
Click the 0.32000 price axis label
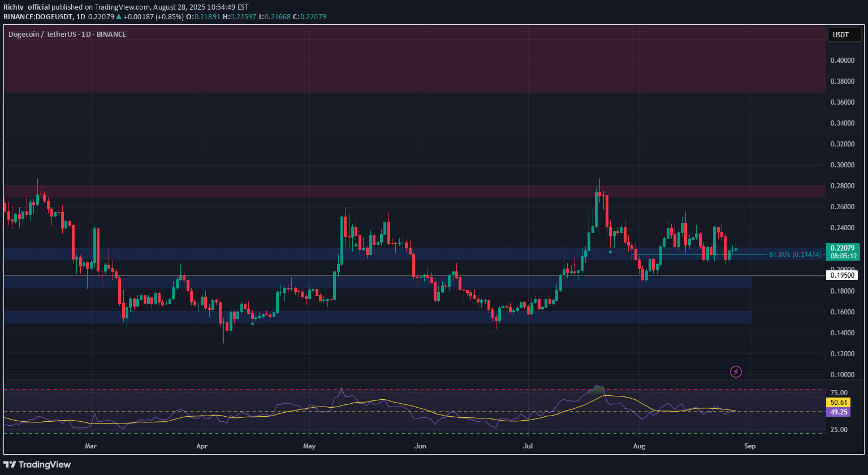[x=843, y=144]
